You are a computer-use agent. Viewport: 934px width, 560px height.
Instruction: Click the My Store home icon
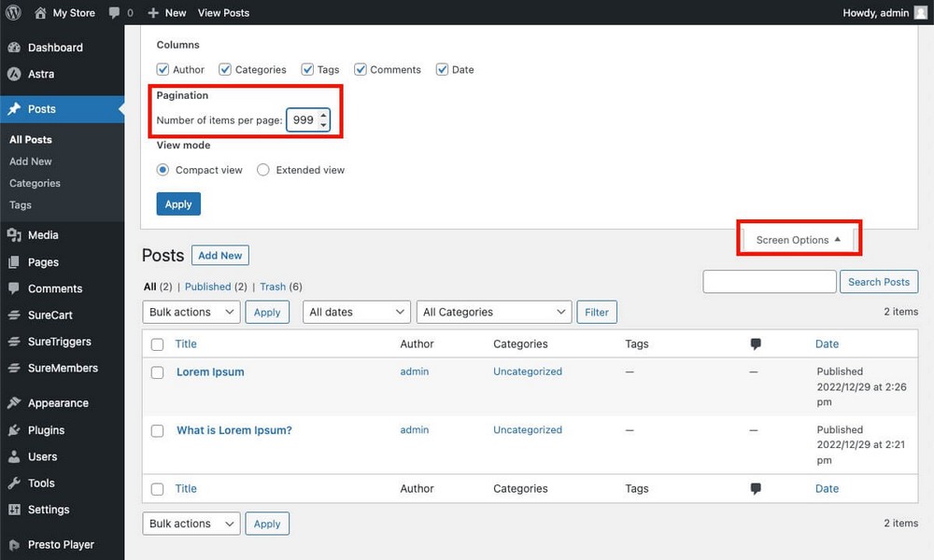pos(40,12)
